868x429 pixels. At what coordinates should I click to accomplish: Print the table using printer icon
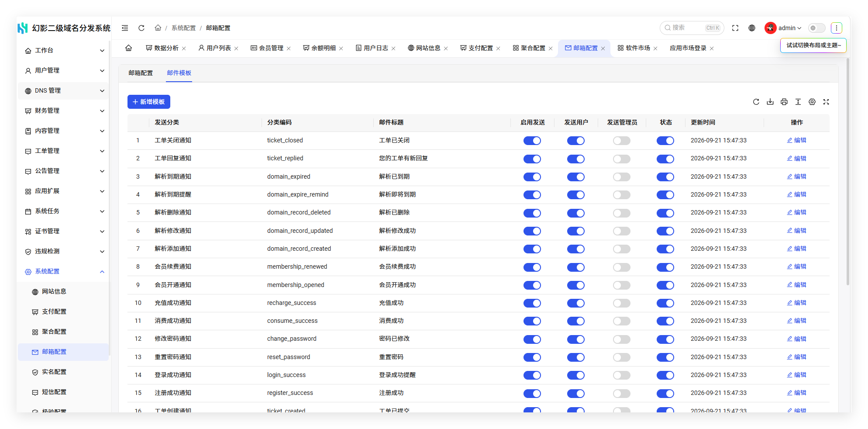pos(784,102)
